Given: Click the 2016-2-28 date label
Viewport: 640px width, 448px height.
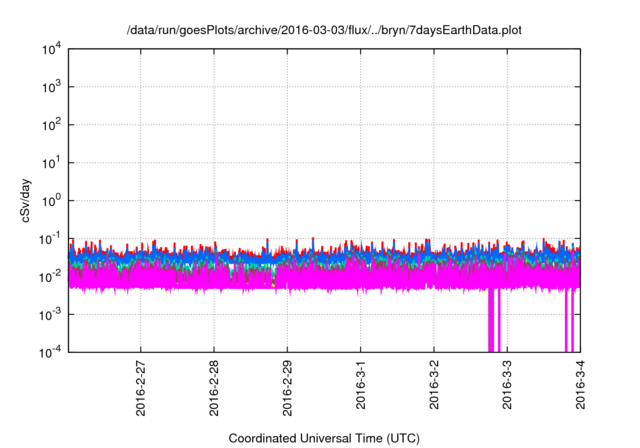Looking at the screenshot, I should 214,388.
